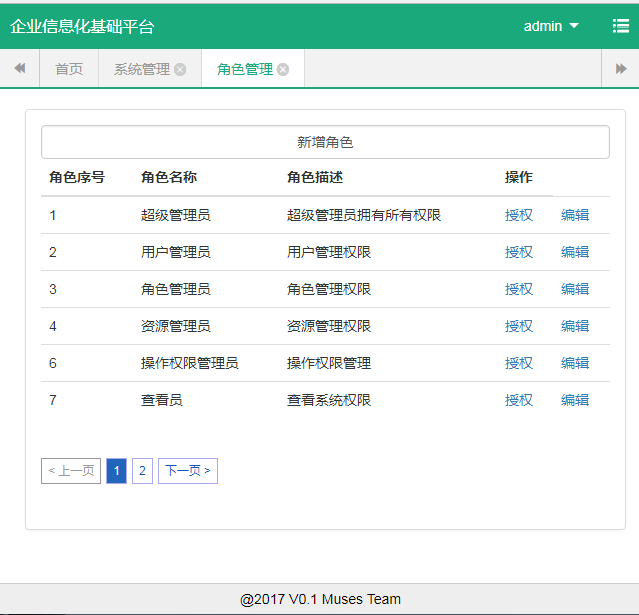Select page 1 in pagination
Viewport: 639px width, 615px height.
pos(117,471)
